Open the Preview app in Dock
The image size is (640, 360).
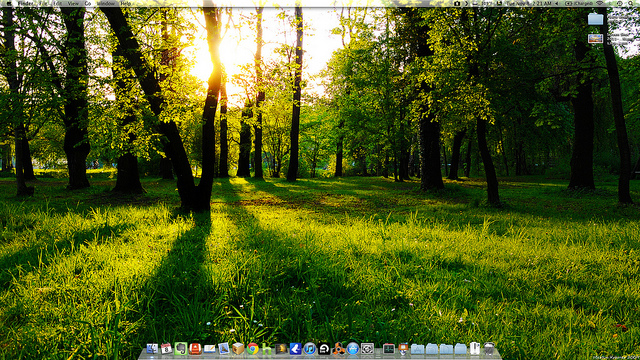pos(224,349)
